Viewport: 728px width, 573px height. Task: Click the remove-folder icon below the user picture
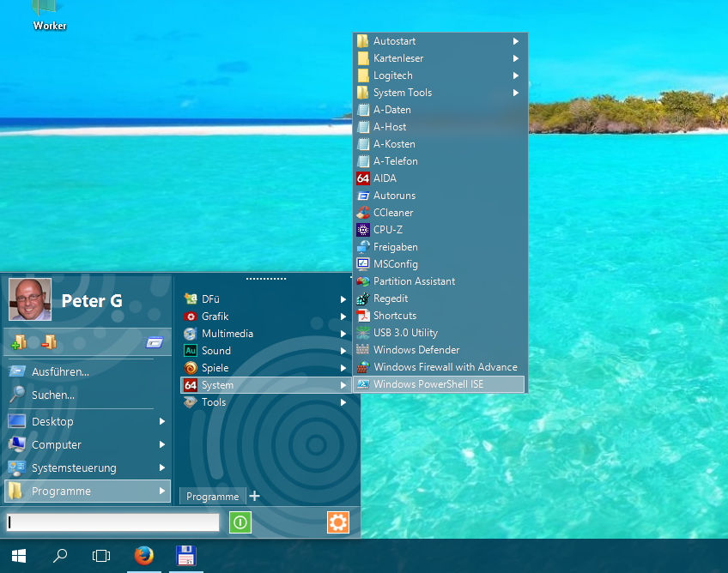[49, 342]
